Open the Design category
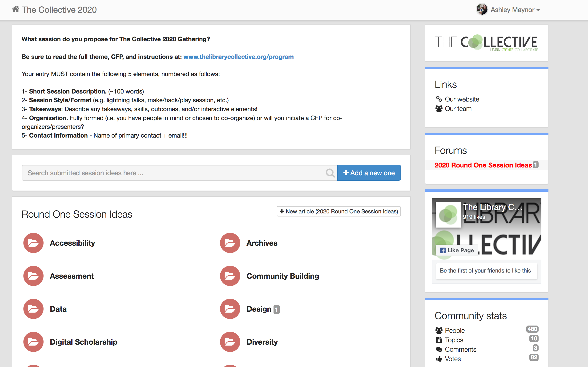 (x=259, y=309)
